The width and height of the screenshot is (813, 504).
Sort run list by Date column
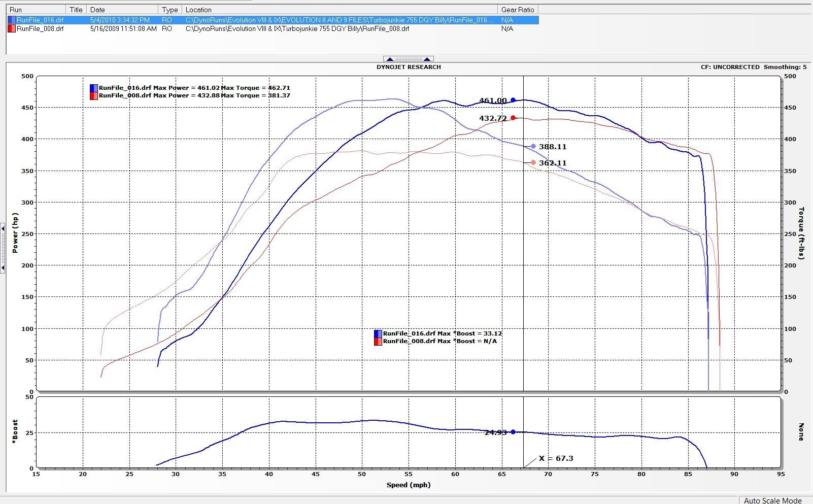[122, 10]
